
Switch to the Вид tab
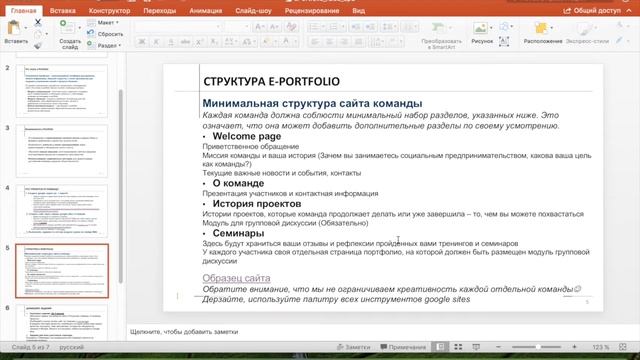pos(358,11)
